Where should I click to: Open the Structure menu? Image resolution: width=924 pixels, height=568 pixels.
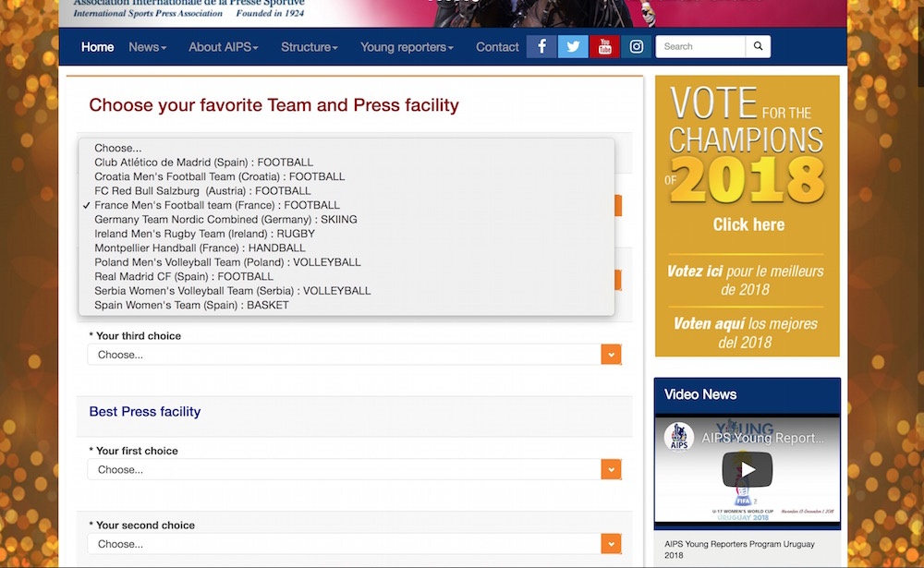click(310, 47)
